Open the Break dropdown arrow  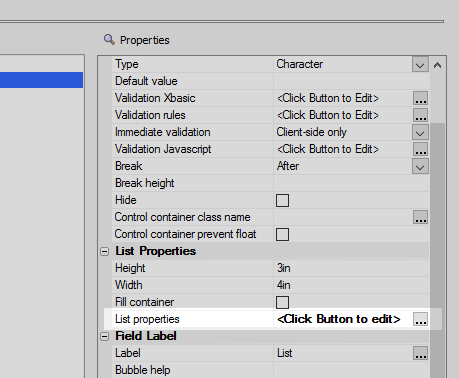tap(420, 167)
